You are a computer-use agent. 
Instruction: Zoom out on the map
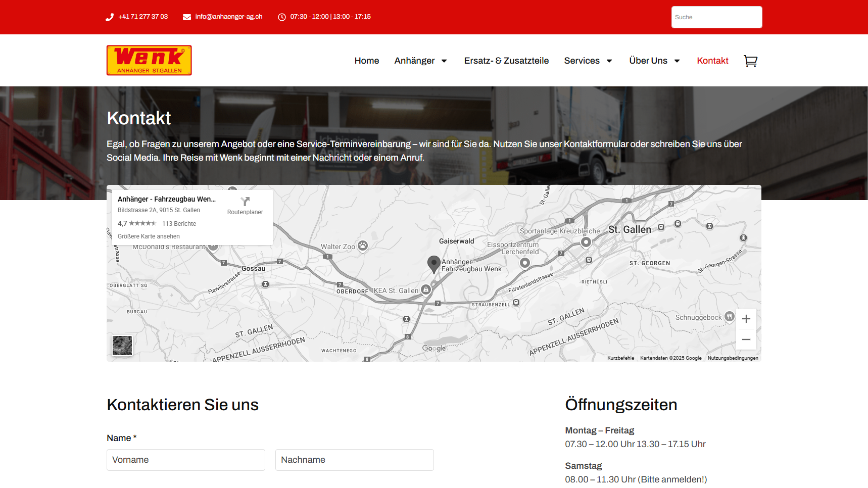[x=746, y=339]
